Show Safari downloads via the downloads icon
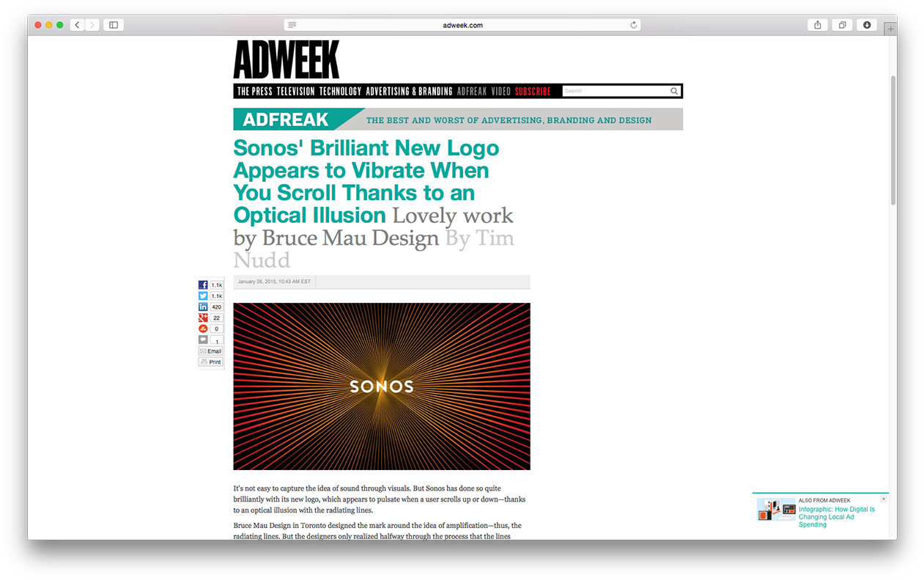924x580 pixels. (x=866, y=24)
